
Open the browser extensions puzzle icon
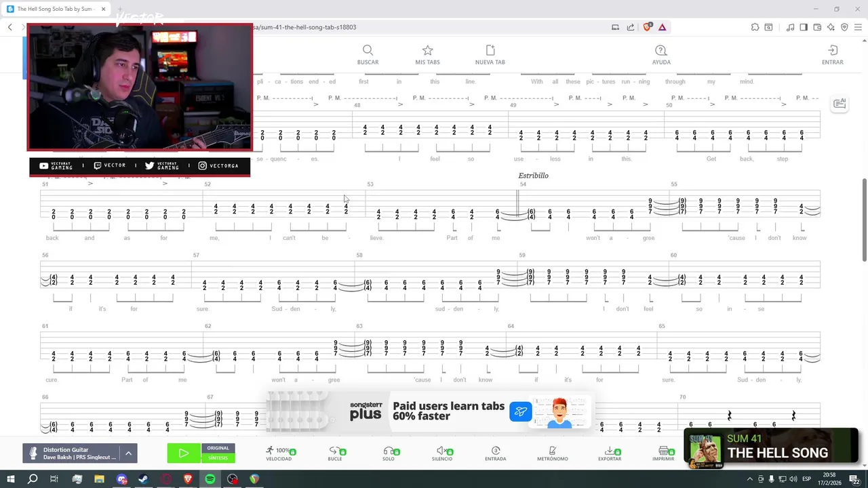coord(755,27)
